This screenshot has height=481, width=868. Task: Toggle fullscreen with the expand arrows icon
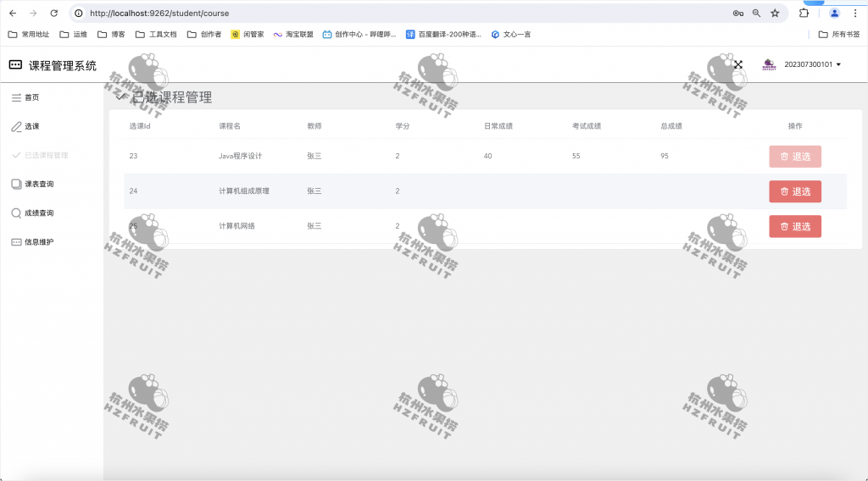pyautogui.click(x=738, y=64)
